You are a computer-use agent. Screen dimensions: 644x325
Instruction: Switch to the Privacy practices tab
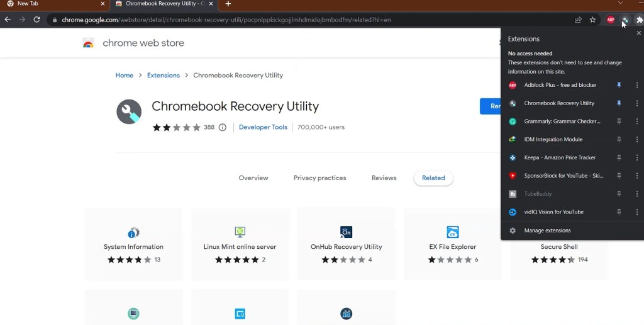[320, 178]
